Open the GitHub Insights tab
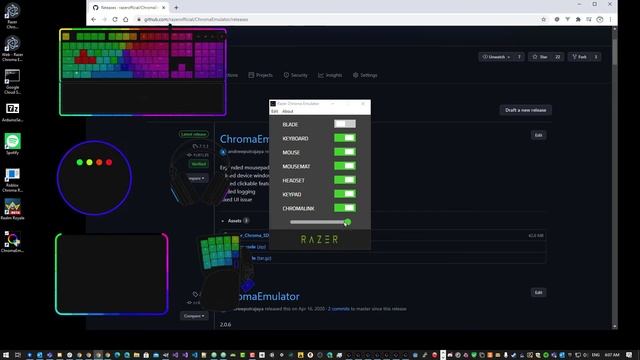This screenshot has height=360, width=640. coord(330,75)
